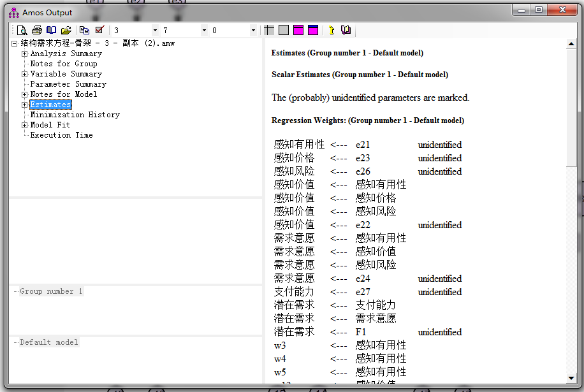Click the first magenta table header icon
This screenshot has height=392, width=584.
[298, 30]
